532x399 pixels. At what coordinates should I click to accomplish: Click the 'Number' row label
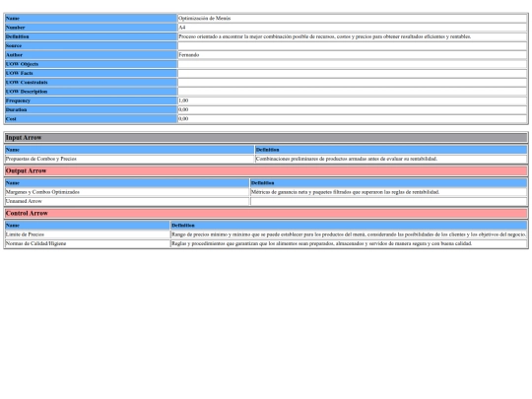[15, 28]
